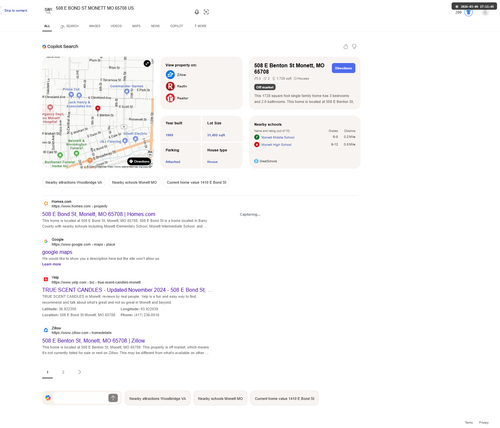Open the Terms footer link

(x=469, y=422)
